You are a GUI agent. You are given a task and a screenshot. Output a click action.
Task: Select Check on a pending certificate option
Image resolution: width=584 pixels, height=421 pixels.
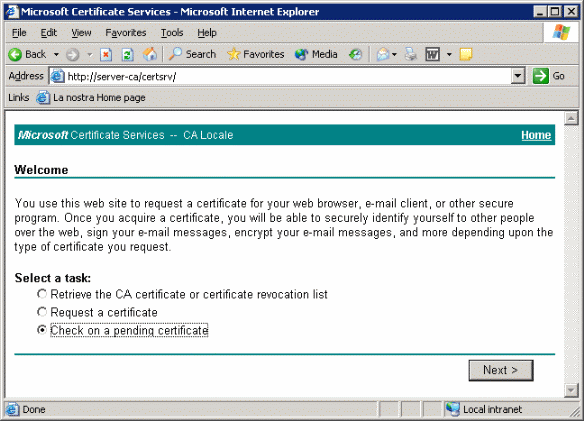click(42, 330)
